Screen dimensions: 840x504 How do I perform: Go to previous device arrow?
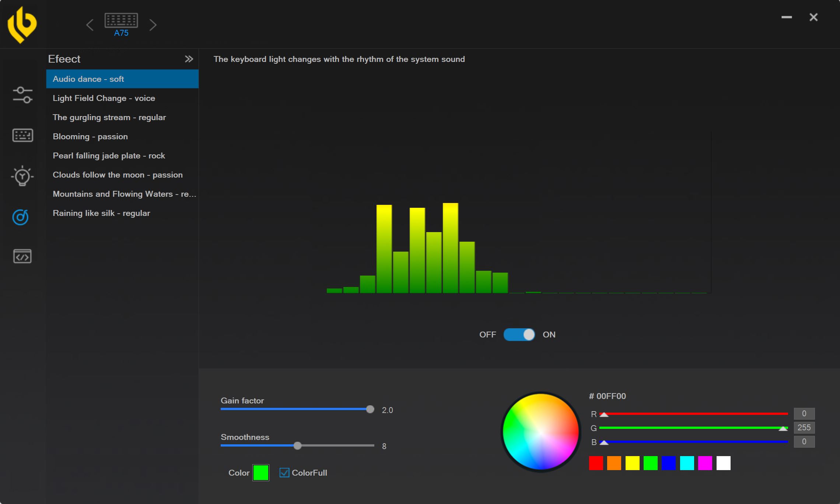pos(90,25)
